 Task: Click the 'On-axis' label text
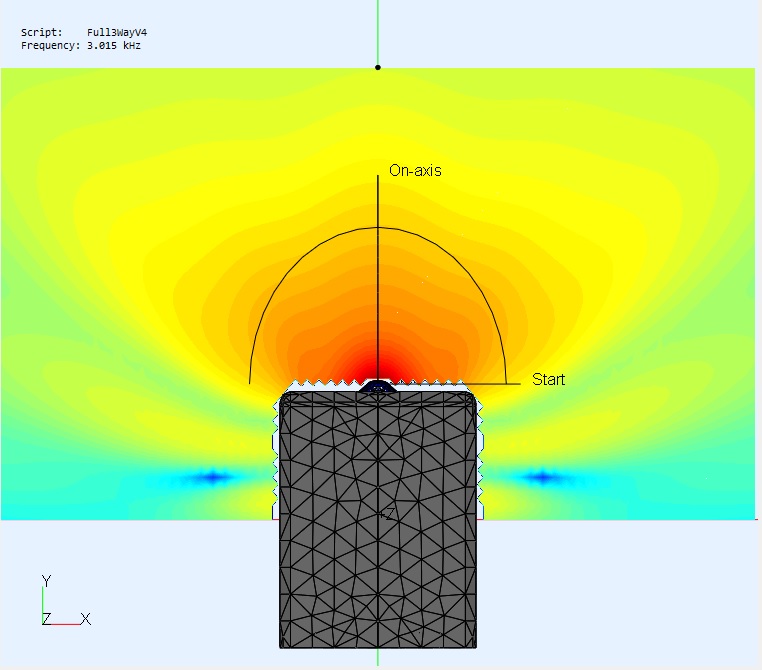415,171
